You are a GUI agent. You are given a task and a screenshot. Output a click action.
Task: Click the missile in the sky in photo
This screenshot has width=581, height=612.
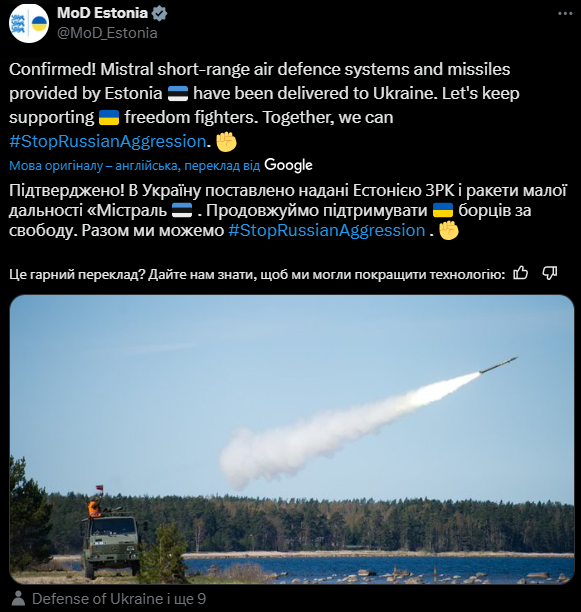(x=499, y=365)
